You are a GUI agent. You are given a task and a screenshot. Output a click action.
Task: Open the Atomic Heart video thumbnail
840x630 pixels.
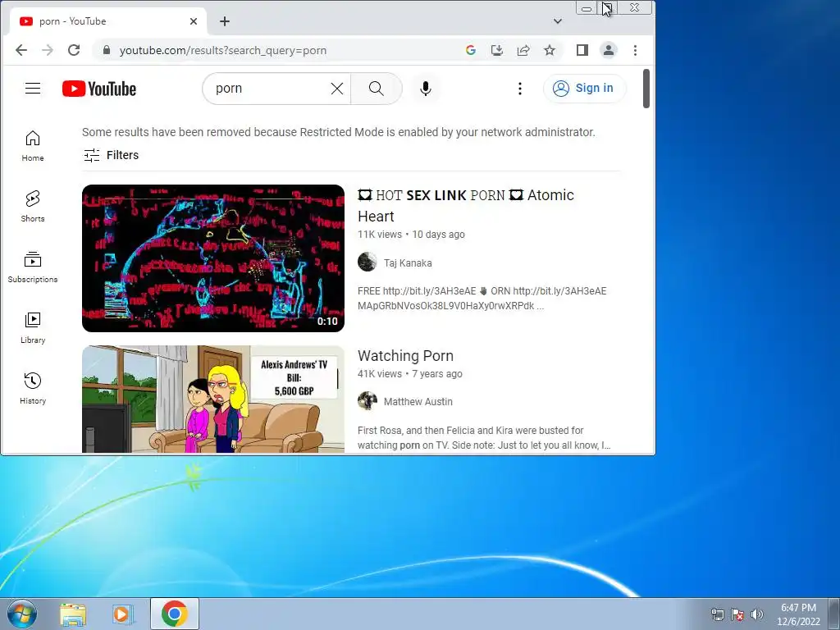tap(213, 258)
